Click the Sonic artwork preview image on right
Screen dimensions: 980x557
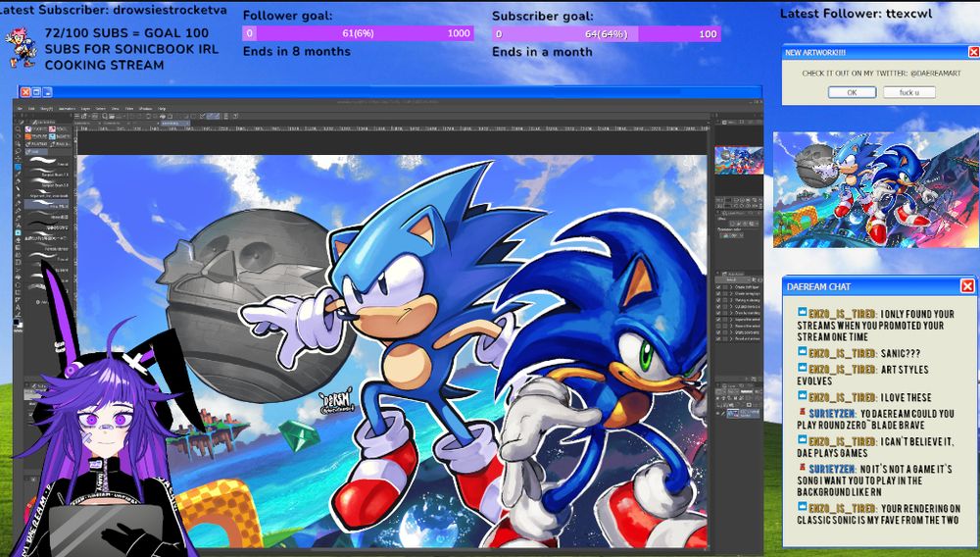pyautogui.click(x=876, y=189)
